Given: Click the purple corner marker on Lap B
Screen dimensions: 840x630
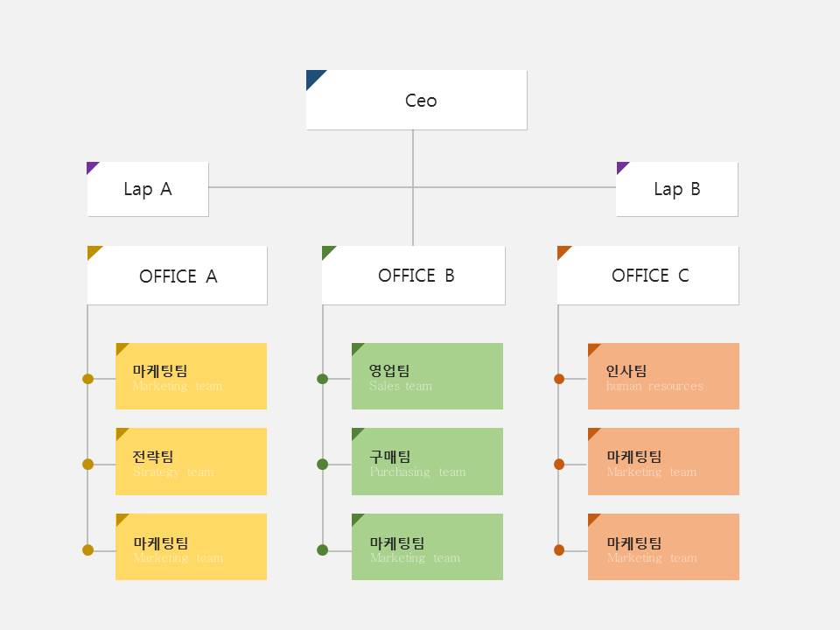Looking at the screenshot, I should coord(621,166).
